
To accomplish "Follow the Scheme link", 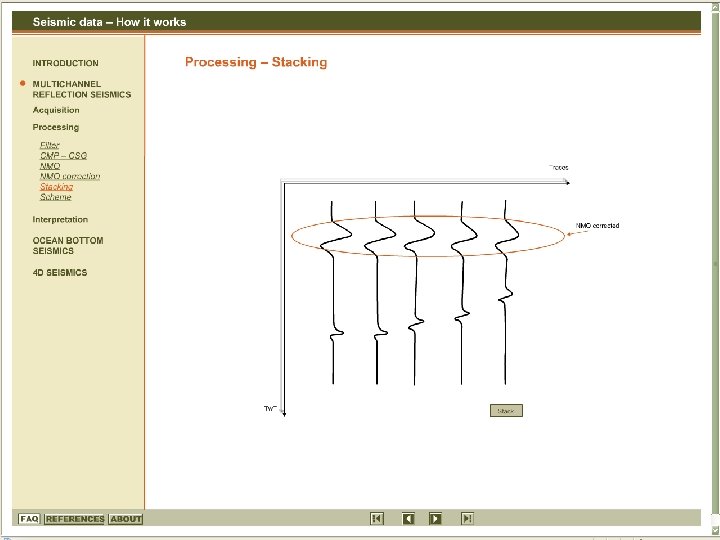I will pos(56,197).
